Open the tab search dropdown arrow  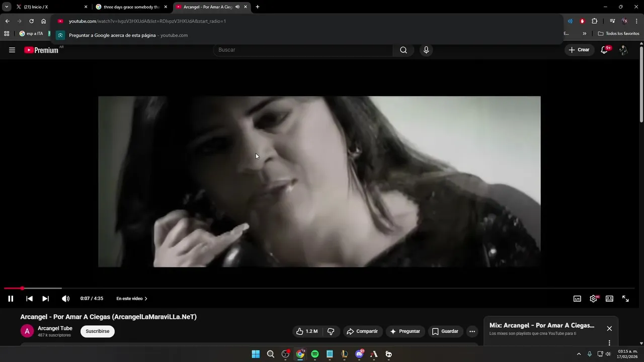7,7
